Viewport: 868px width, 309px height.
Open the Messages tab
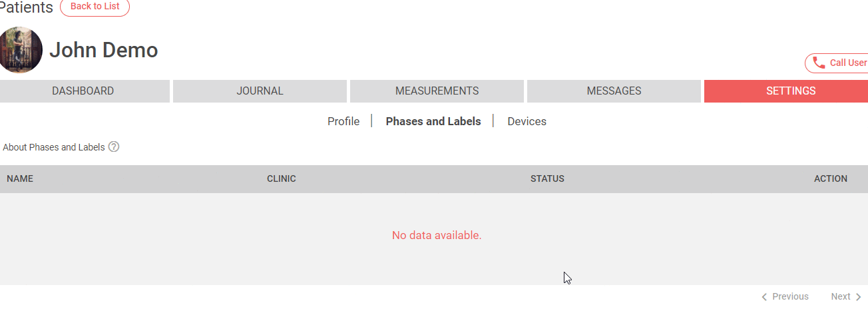pos(614,91)
